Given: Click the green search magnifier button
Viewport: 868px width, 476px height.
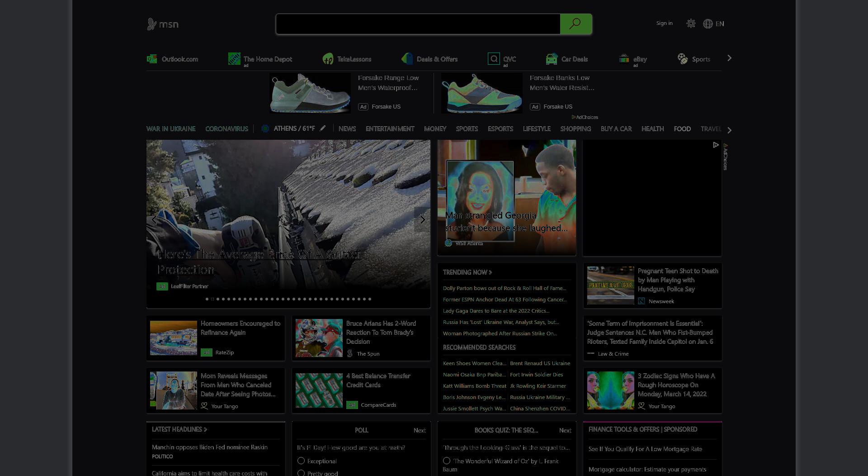Looking at the screenshot, I should 576,24.
